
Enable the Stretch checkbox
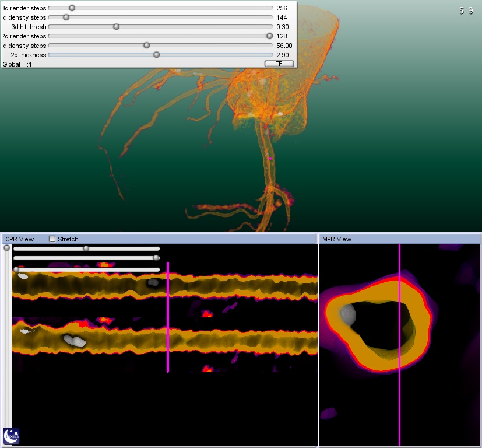52,239
